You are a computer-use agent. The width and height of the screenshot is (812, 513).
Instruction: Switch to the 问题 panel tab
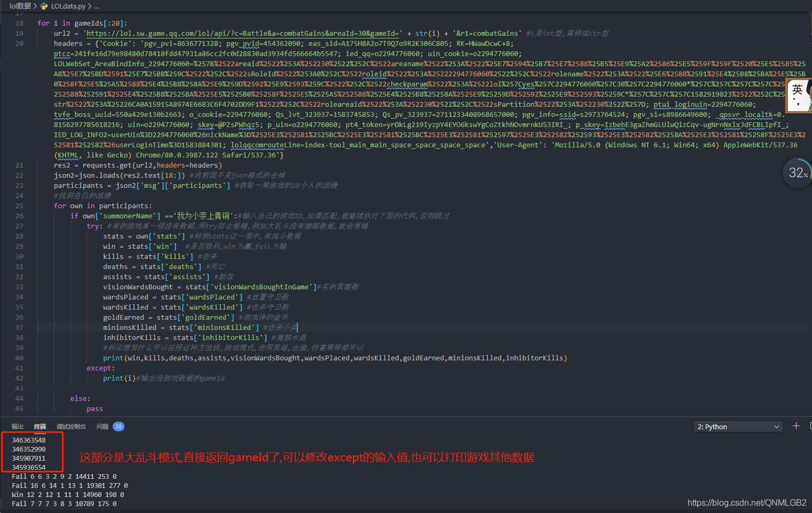coord(103,427)
